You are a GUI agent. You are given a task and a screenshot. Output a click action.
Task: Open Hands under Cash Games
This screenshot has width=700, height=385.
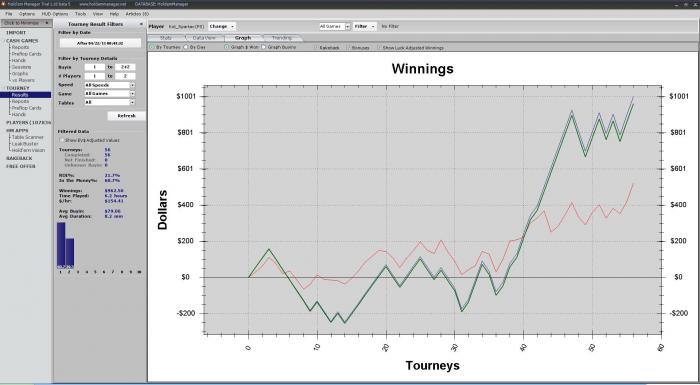(x=19, y=60)
